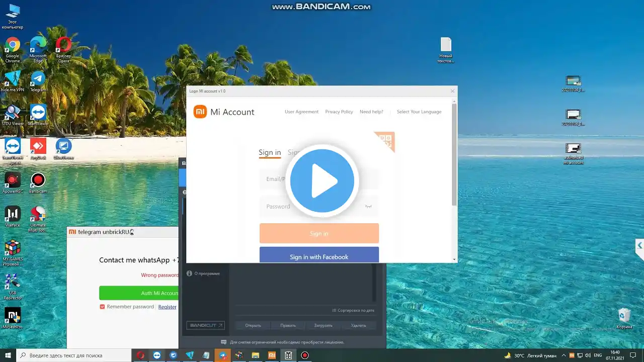Click the Password input field
Image resolution: width=644 pixels, height=362 pixels.
pyautogui.click(x=319, y=207)
